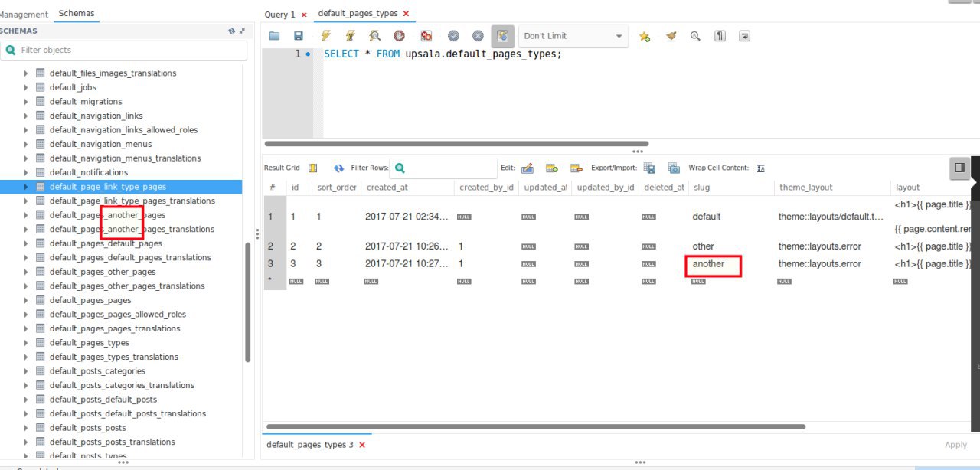
Task: Switch to the Query 1 tab
Action: click(x=279, y=15)
